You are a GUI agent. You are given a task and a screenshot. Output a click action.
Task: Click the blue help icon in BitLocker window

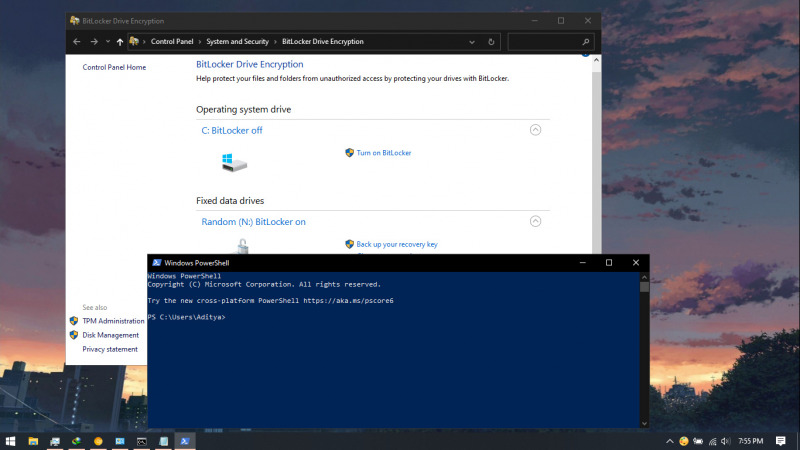point(586,53)
